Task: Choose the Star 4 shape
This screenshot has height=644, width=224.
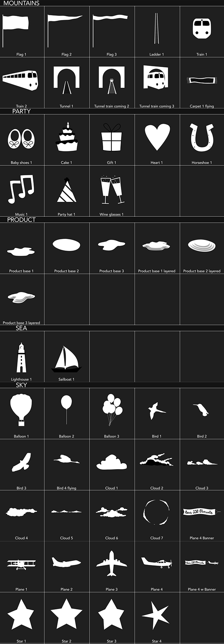Action: [x=156, y=615]
